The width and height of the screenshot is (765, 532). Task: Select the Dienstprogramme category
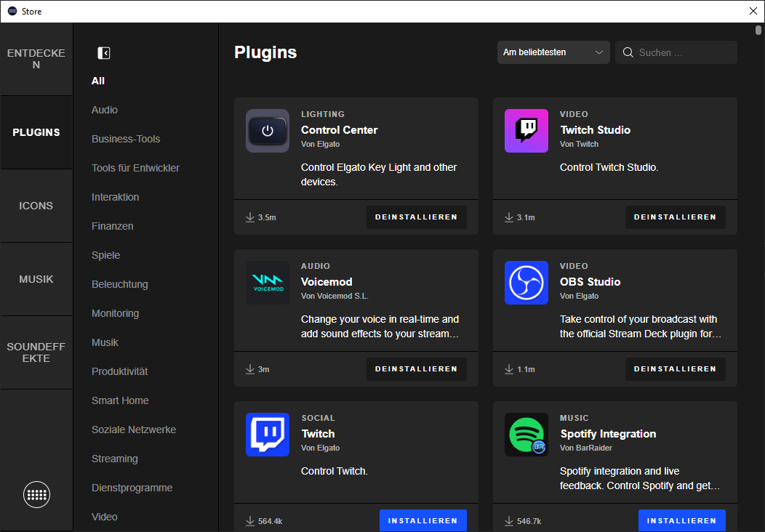(132, 488)
